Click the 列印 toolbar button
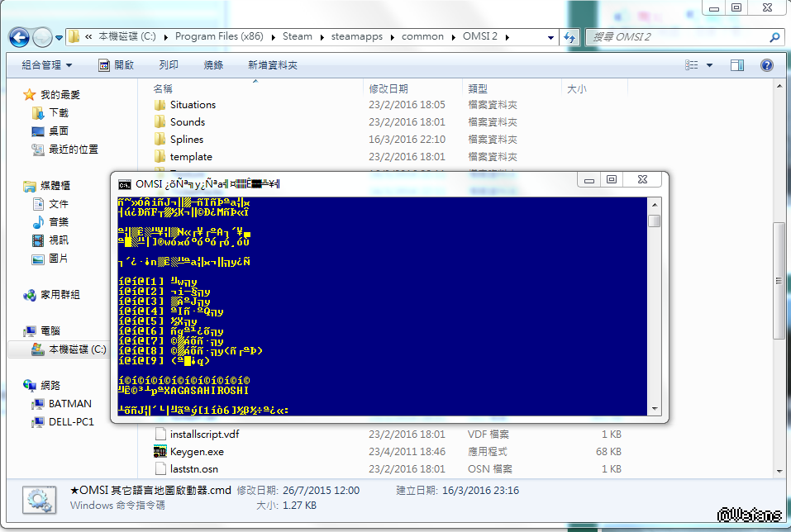The width and height of the screenshot is (791, 532). pyautogui.click(x=169, y=65)
